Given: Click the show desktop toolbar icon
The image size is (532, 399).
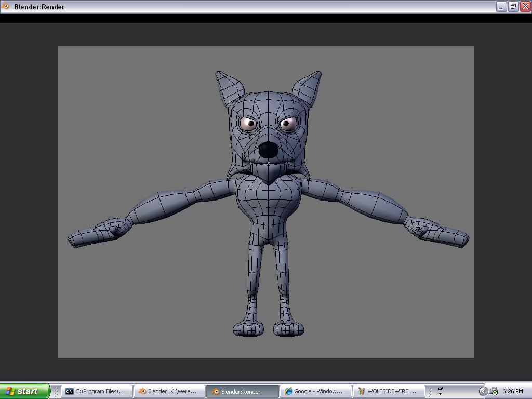Looking at the screenshot, I should click(x=441, y=388).
